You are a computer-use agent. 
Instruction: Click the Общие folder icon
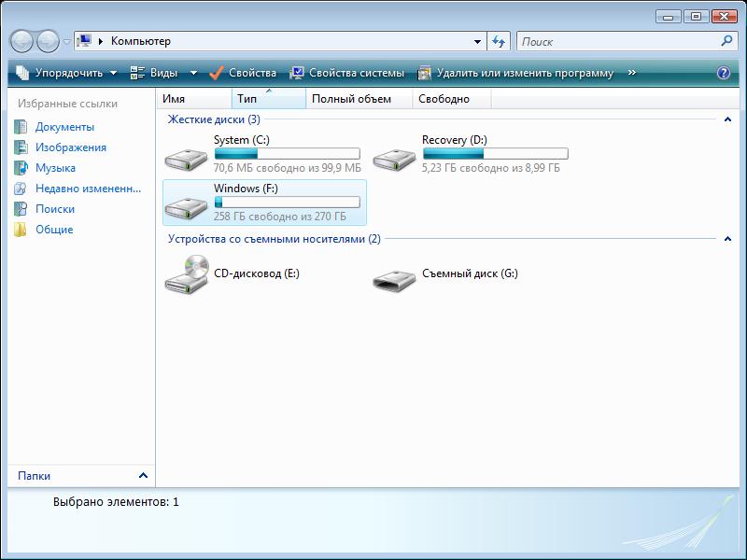[x=21, y=230]
